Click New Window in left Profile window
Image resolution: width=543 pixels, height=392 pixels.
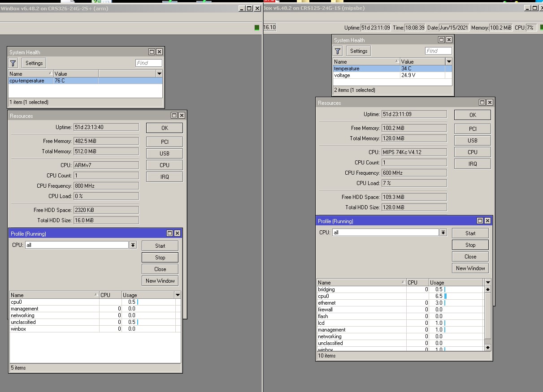160,281
